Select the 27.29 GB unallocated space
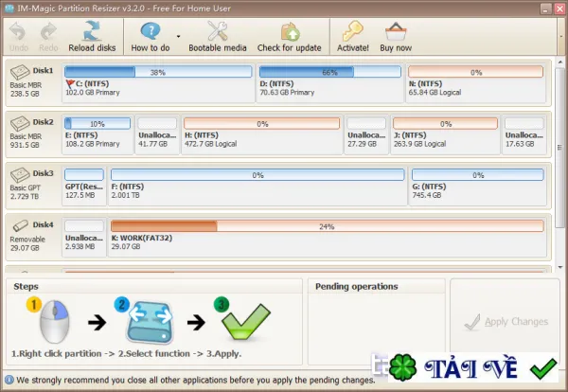The height and width of the screenshot is (392, 568). coord(366,134)
